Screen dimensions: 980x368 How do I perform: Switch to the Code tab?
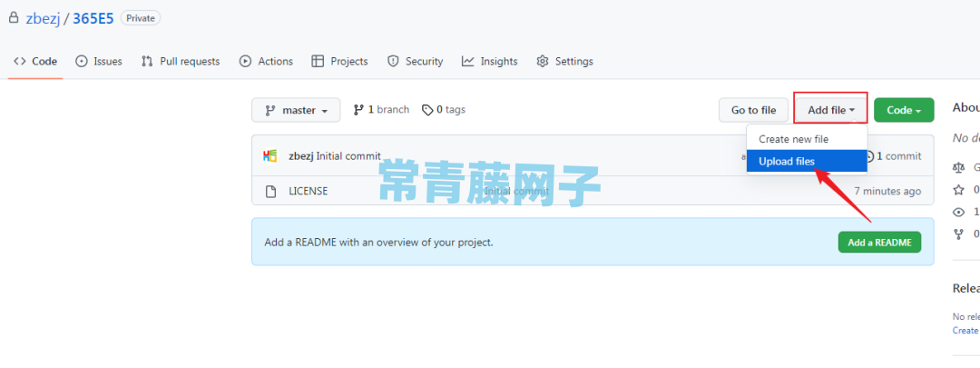click(35, 62)
